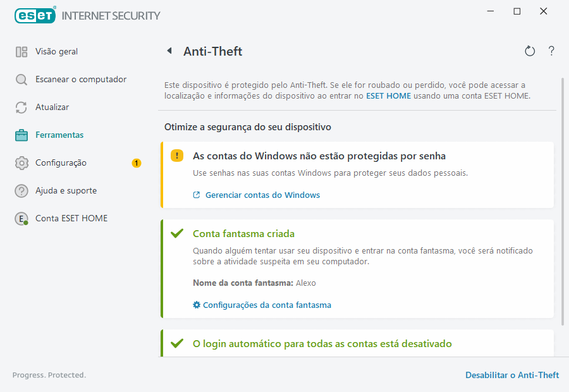
Task: Open the Conta ESET HOME icon
Action: [21, 218]
